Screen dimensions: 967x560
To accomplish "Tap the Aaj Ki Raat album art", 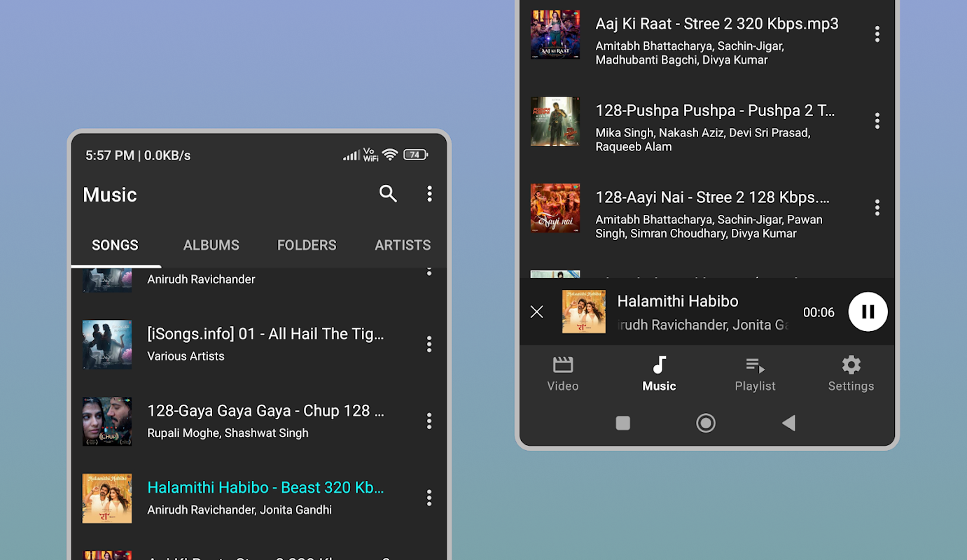I will pyautogui.click(x=555, y=34).
